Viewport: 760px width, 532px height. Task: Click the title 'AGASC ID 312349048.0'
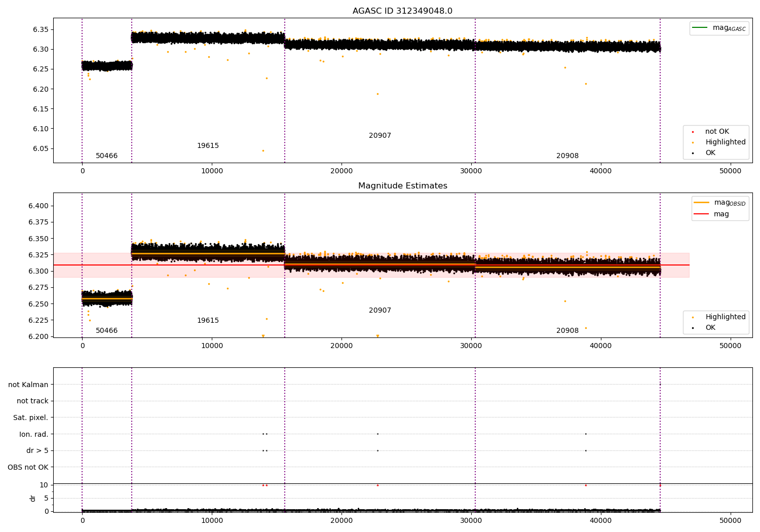click(402, 11)
